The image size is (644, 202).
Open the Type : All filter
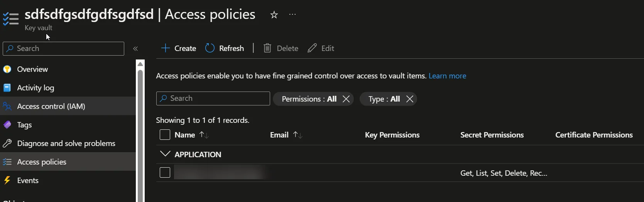[x=384, y=99]
